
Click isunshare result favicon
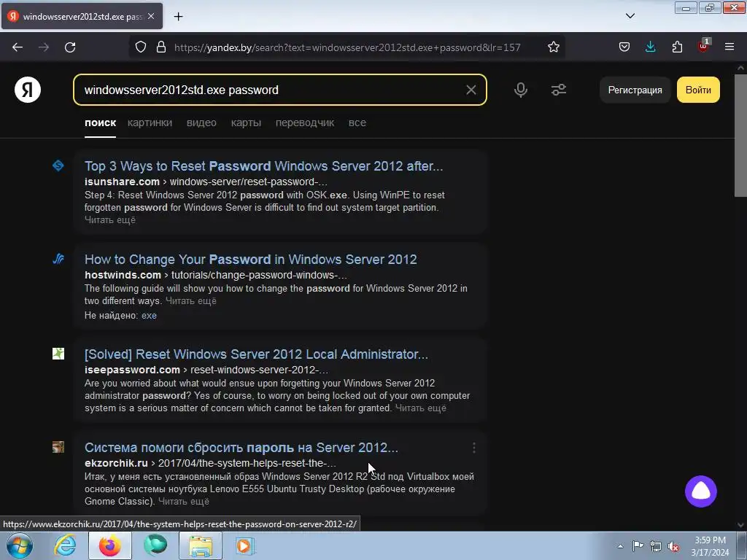(x=58, y=166)
